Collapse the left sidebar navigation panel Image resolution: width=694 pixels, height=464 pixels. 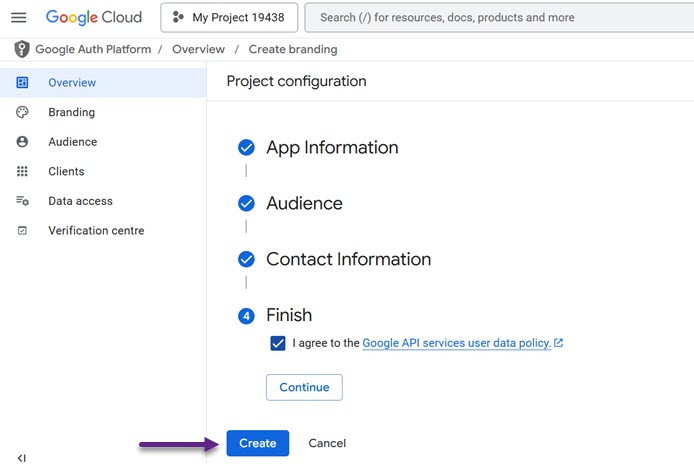click(x=21, y=457)
